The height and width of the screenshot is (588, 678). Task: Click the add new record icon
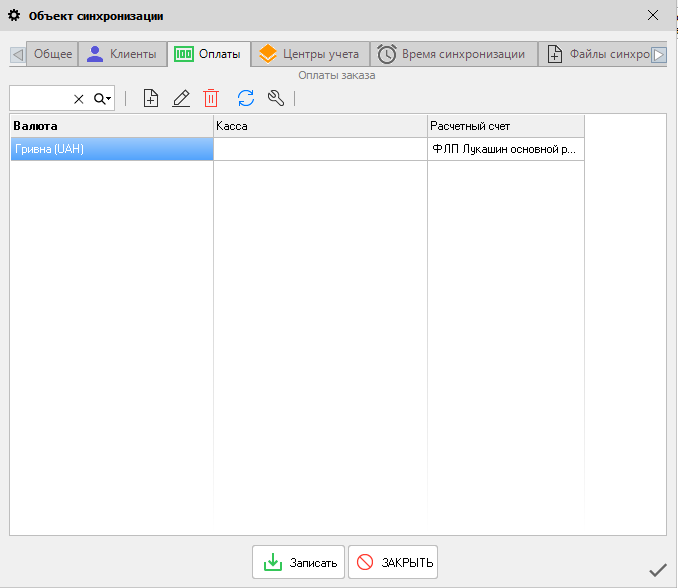pos(151,98)
